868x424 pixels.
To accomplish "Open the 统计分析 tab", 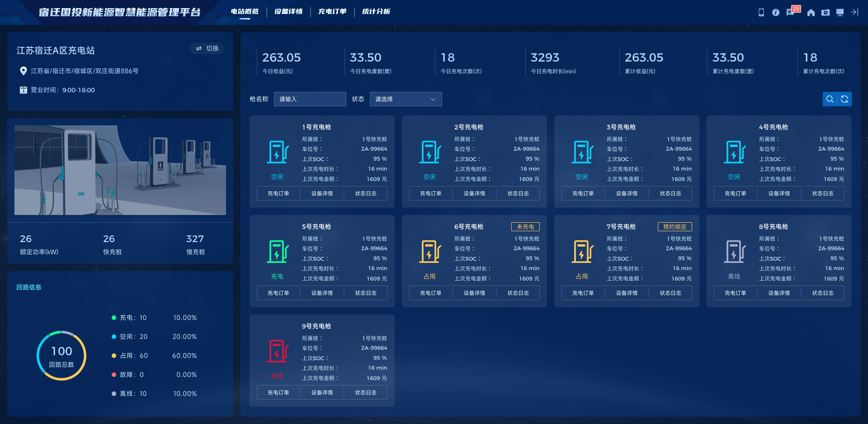I will coord(376,11).
